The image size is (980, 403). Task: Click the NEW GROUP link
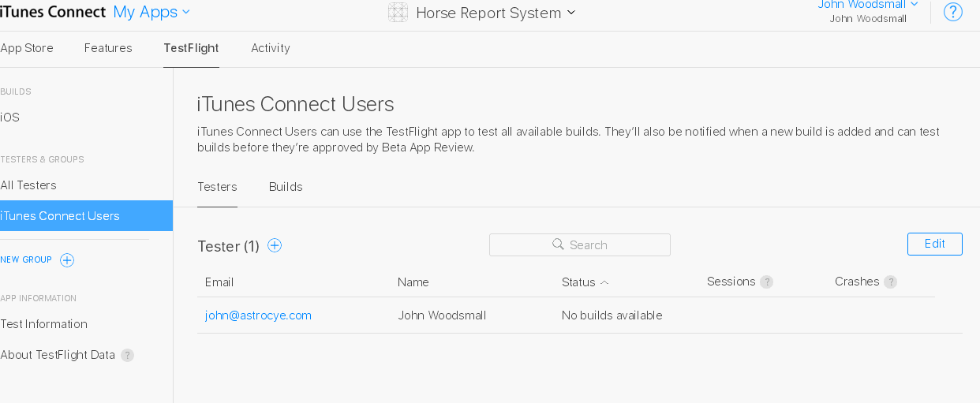tap(26, 260)
